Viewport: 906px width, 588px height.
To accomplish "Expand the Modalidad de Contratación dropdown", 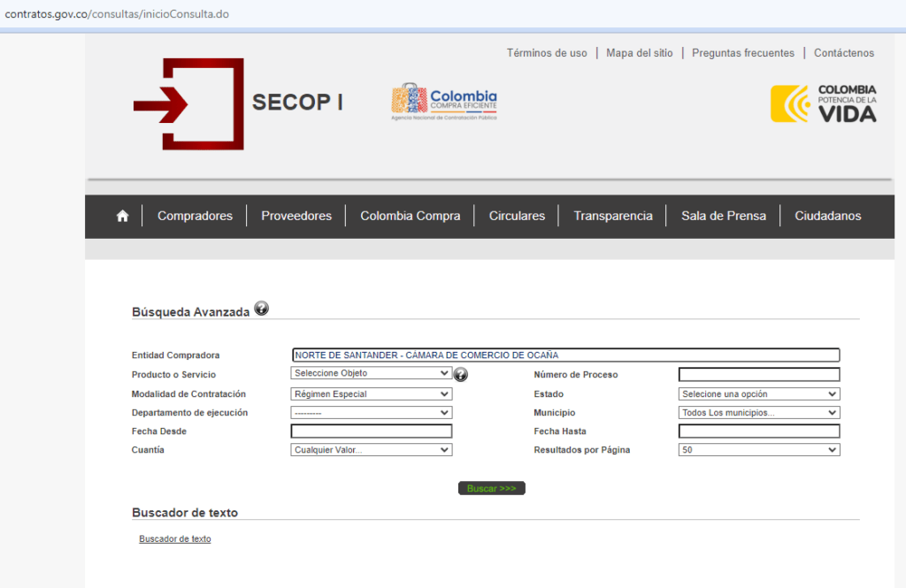I will coord(372,394).
